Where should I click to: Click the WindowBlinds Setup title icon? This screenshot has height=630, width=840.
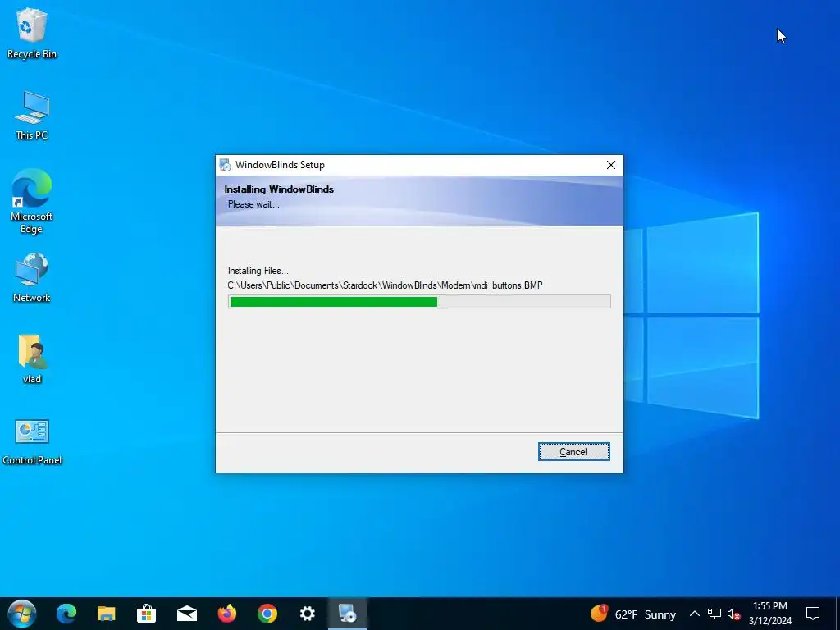coord(226,165)
